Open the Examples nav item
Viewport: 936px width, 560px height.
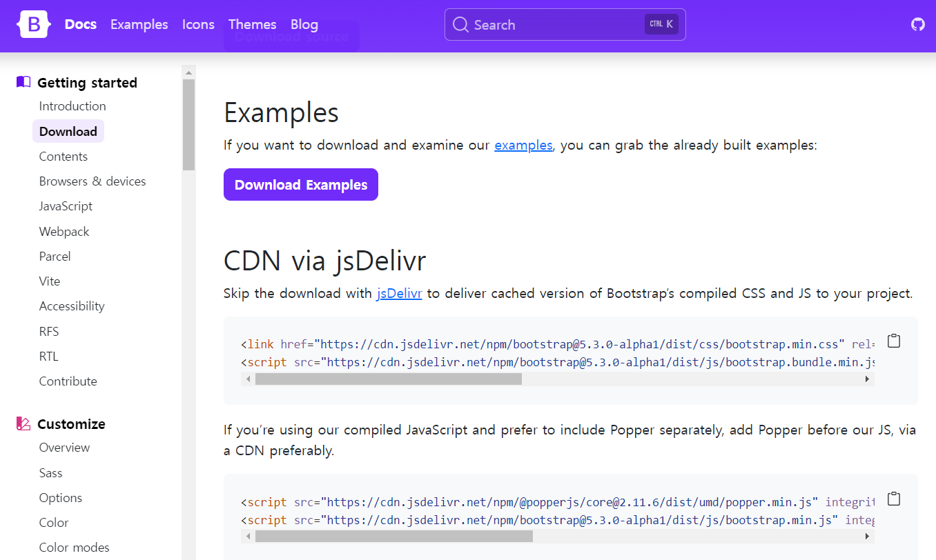point(139,24)
